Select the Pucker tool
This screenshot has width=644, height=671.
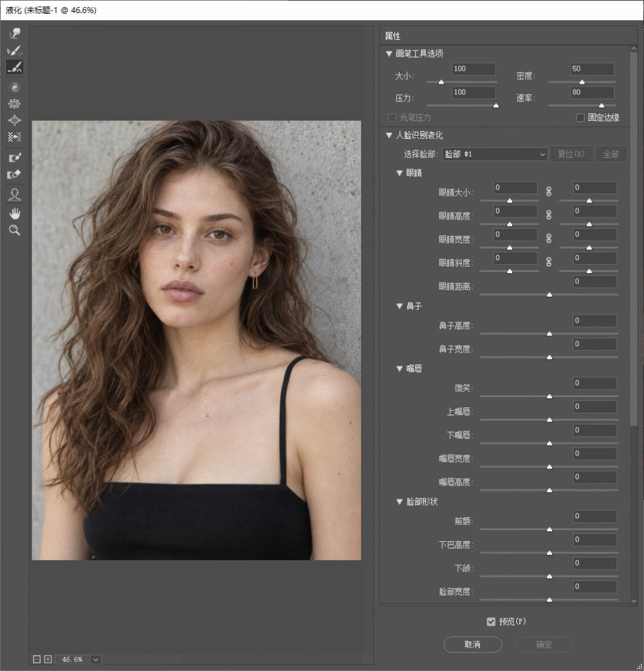14,104
